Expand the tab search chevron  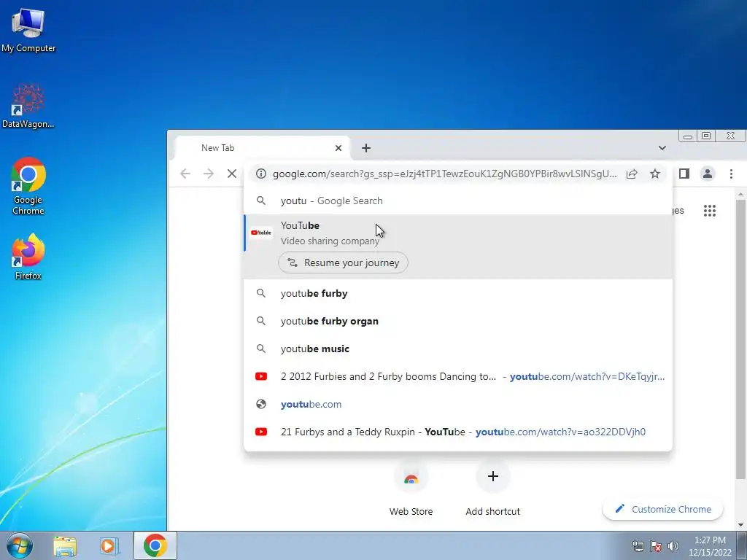pyautogui.click(x=662, y=148)
